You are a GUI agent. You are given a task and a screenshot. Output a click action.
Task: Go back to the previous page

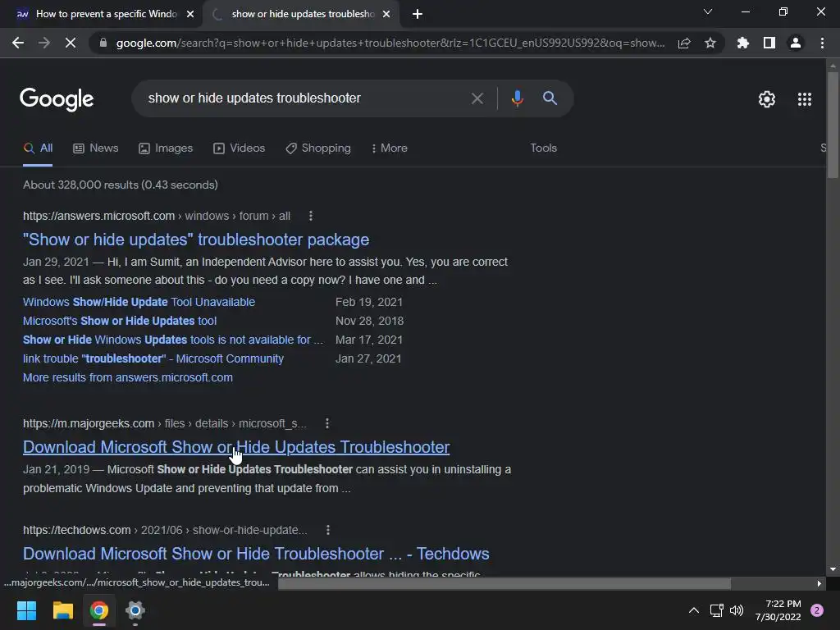18,43
